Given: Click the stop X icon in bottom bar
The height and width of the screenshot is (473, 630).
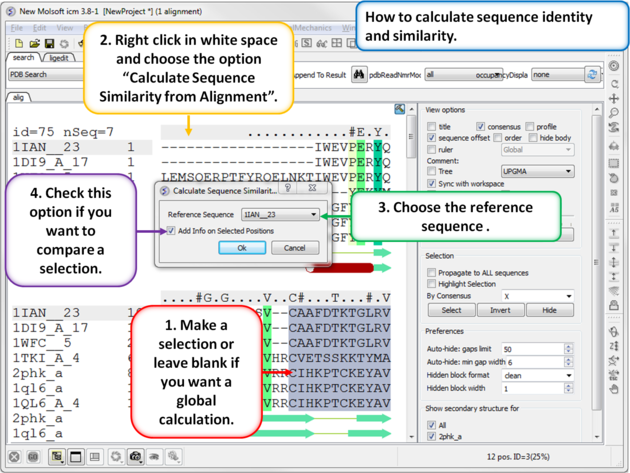Looking at the screenshot, I should tap(14, 457).
